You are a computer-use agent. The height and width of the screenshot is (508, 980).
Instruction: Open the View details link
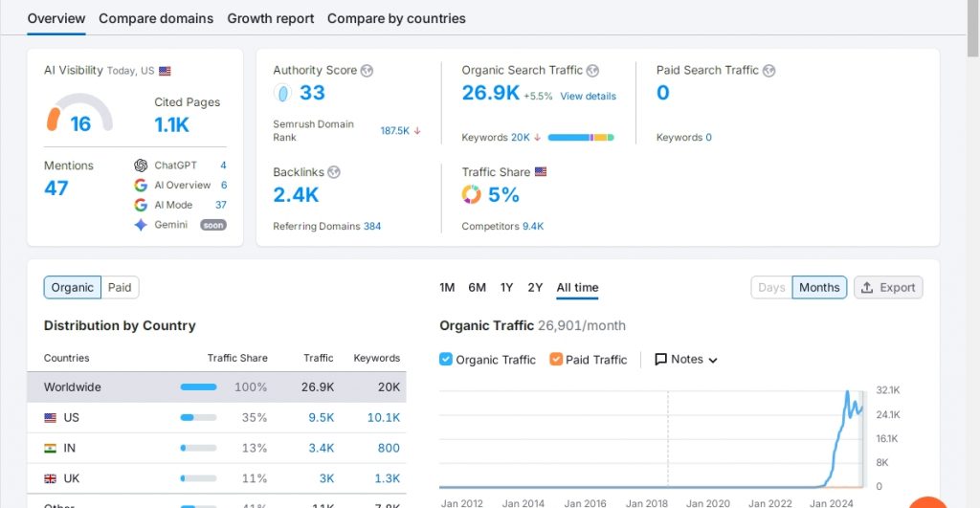coord(588,97)
